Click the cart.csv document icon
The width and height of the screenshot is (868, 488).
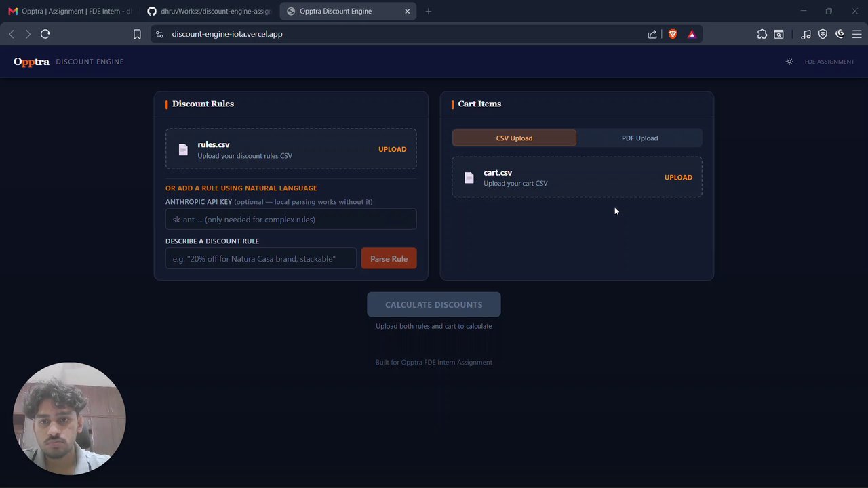point(469,178)
